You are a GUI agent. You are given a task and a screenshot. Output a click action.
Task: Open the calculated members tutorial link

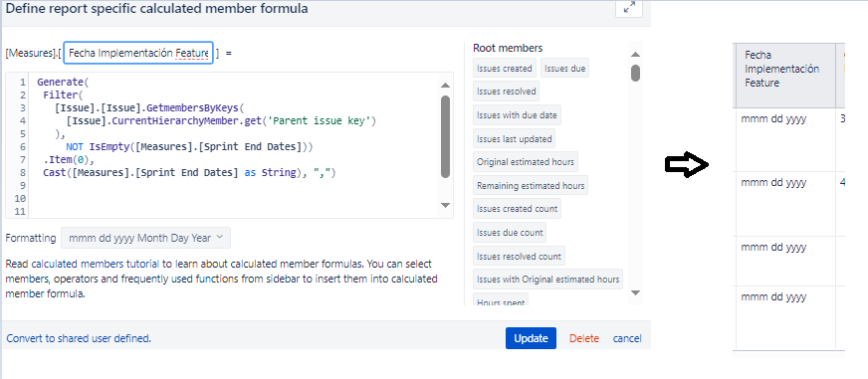(96, 264)
